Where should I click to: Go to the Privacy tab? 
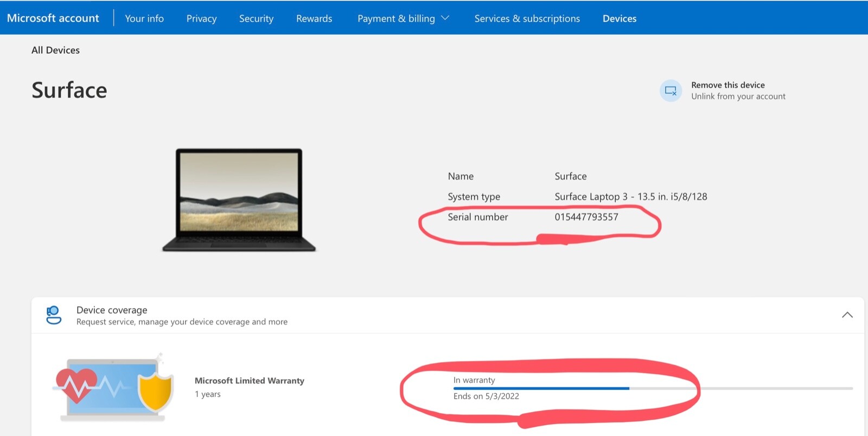coord(201,18)
